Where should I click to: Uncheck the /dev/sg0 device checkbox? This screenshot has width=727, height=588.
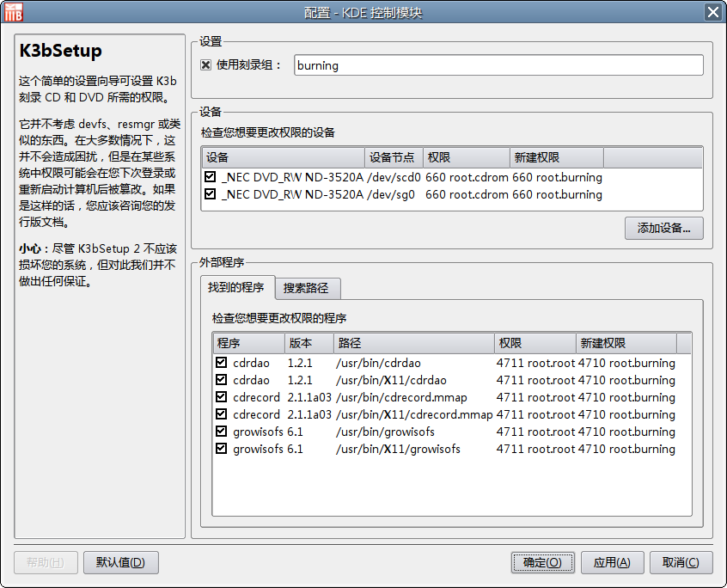click(210, 194)
